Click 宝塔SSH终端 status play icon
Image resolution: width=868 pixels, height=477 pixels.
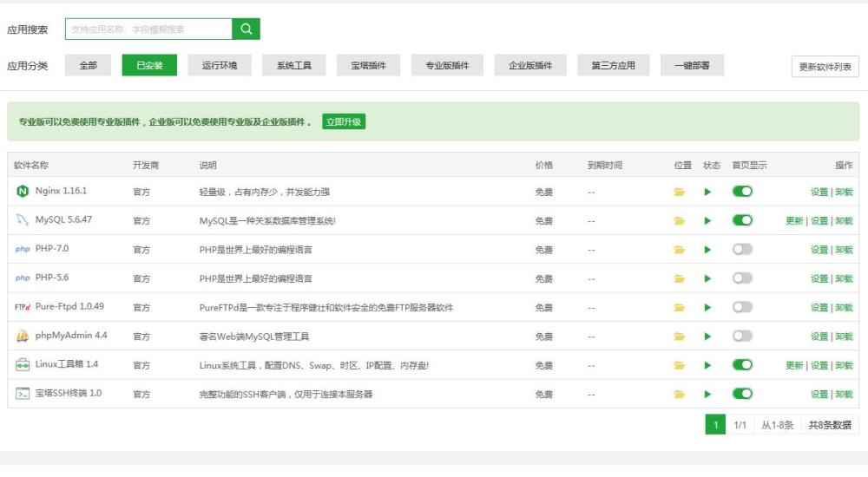coord(707,395)
